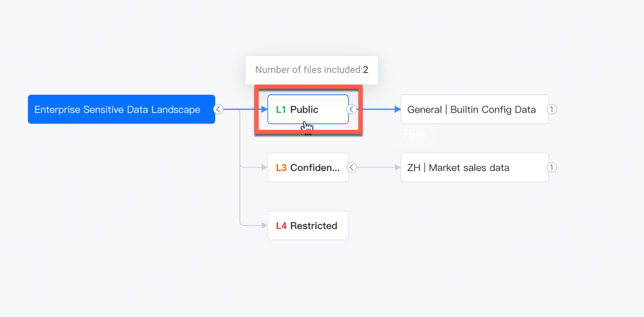Click the gray arrowhead pointing to L4 Restricted
The image size is (644, 317).
pyautogui.click(x=264, y=225)
